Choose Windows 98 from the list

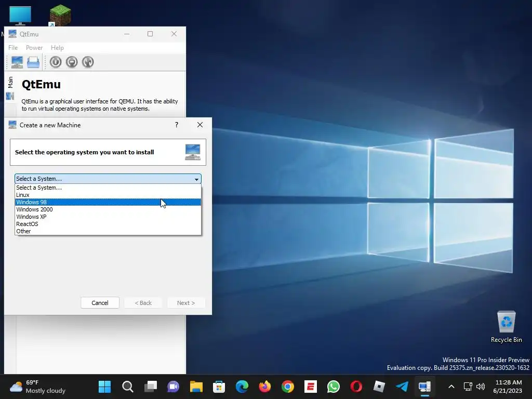[x=108, y=202]
